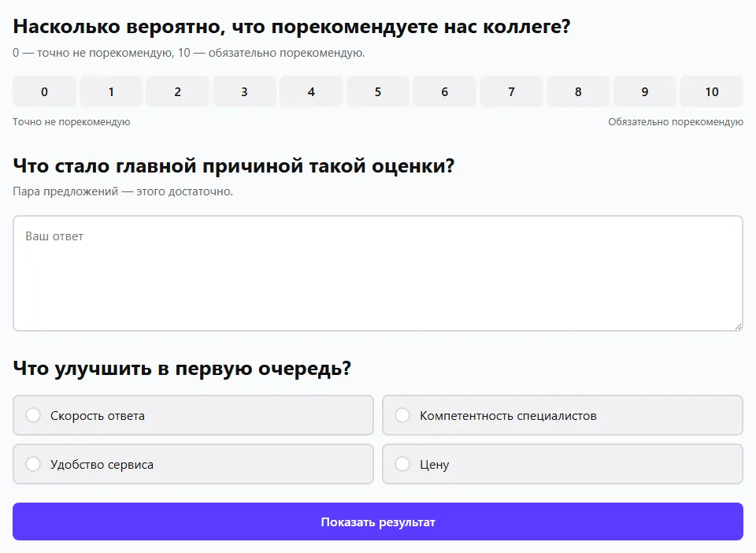756x553 pixels.
Task: Choose the 'Цену' radio option
Action: pyautogui.click(x=562, y=464)
